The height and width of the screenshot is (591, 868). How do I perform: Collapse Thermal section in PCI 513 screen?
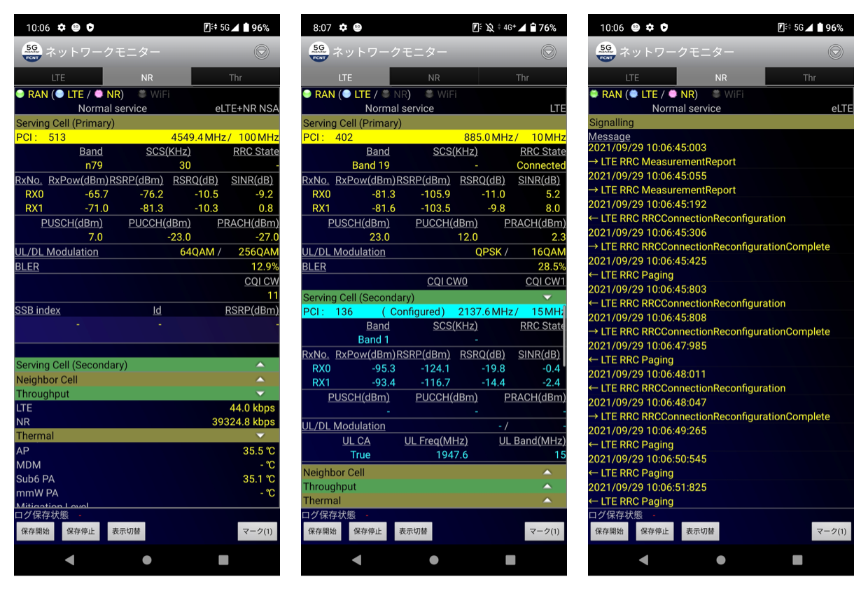(x=147, y=436)
